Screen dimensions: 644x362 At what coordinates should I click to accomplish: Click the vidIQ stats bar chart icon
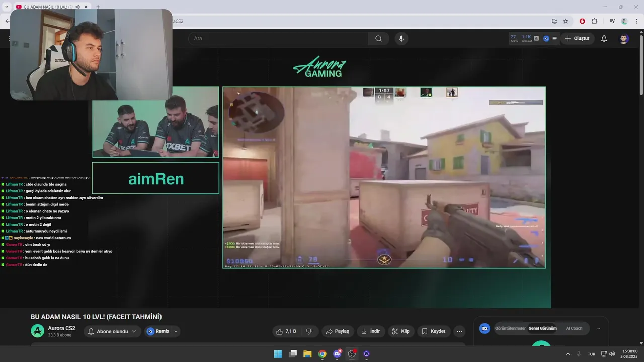[536, 38]
